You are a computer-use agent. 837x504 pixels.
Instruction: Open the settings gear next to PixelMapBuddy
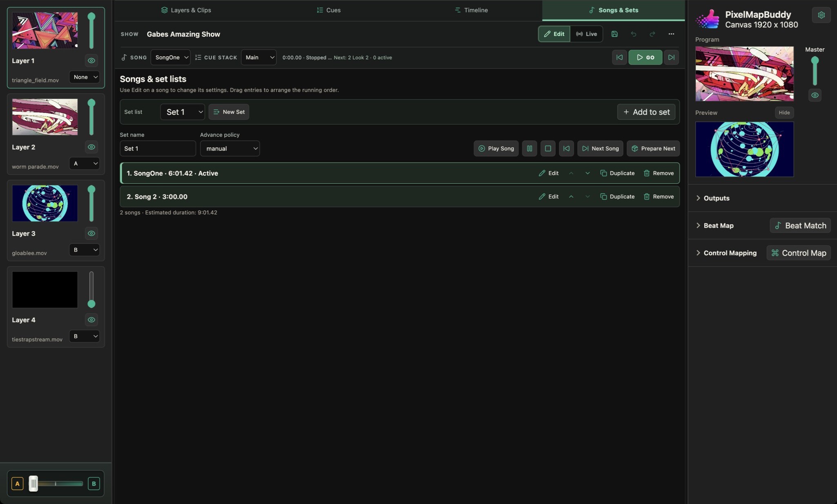pyautogui.click(x=821, y=15)
